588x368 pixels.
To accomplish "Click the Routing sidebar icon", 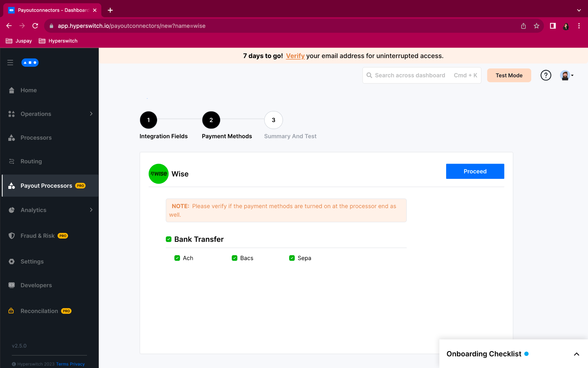I will point(11,161).
